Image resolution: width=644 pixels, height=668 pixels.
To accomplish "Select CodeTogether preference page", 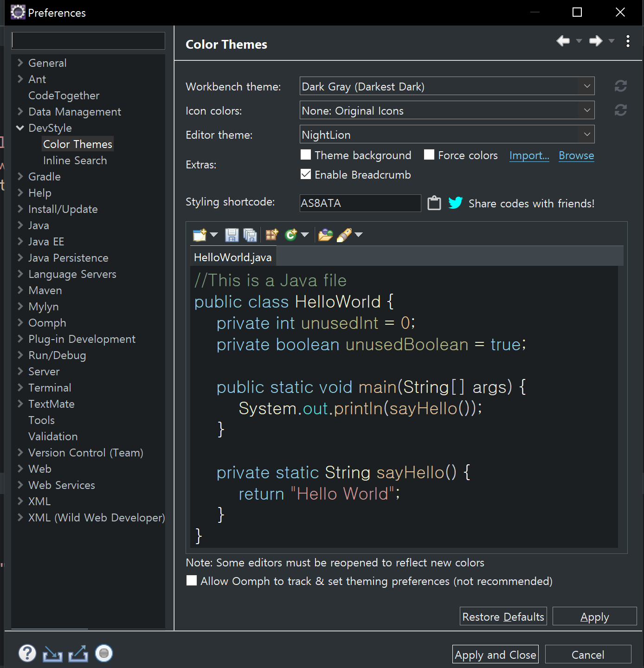I will [x=64, y=96].
